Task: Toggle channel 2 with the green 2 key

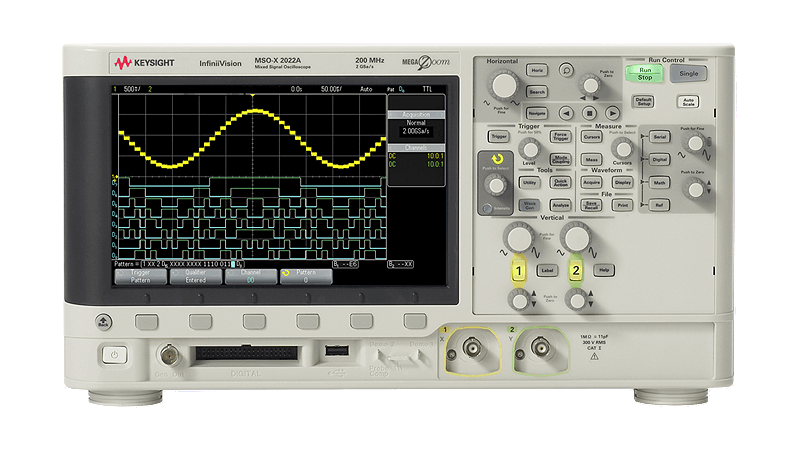Action: coord(576,271)
